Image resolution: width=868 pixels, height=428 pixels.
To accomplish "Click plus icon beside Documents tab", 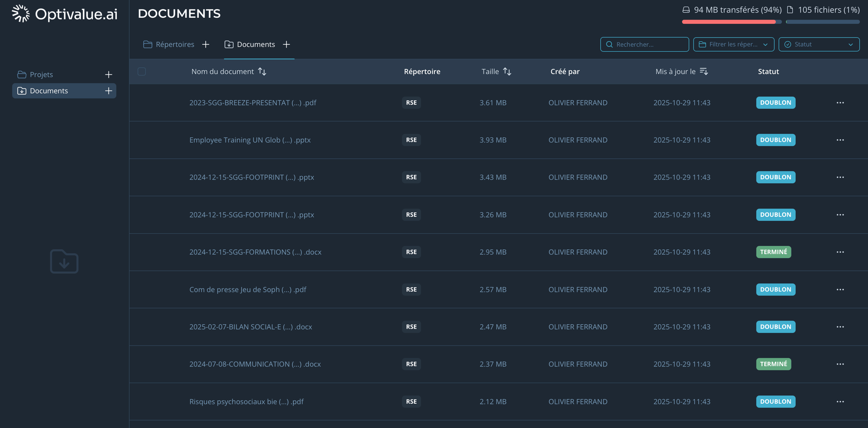I will pyautogui.click(x=286, y=44).
